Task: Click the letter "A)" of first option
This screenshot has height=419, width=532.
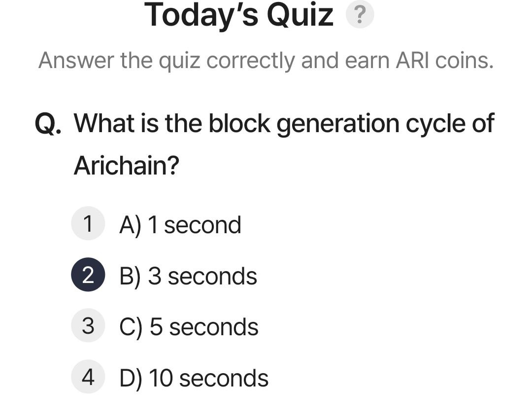Action: pos(130,226)
